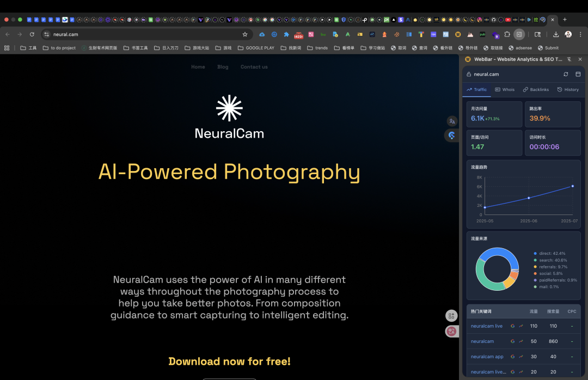Viewport: 588px width, 380px height.
Task: Click keyword link 'neuralcam app'
Action: pos(487,357)
